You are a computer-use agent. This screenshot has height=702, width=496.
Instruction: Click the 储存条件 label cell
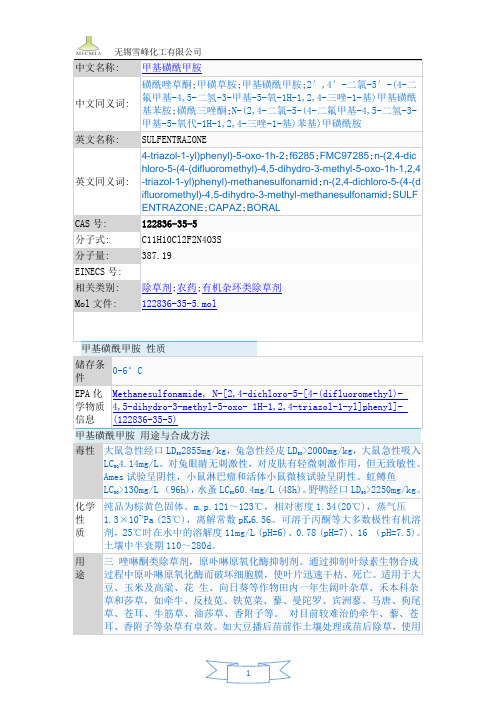[92, 371]
